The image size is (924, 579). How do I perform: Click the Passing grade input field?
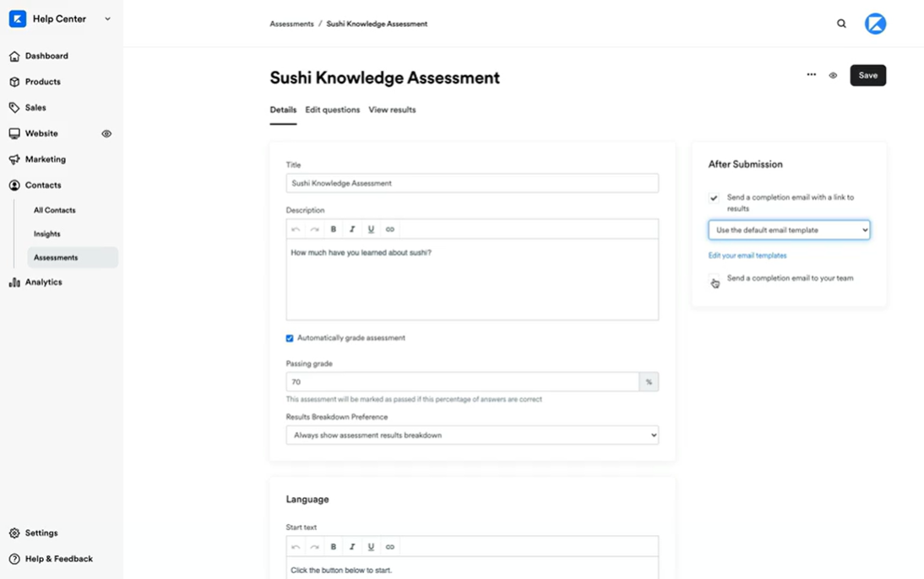point(462,382)
